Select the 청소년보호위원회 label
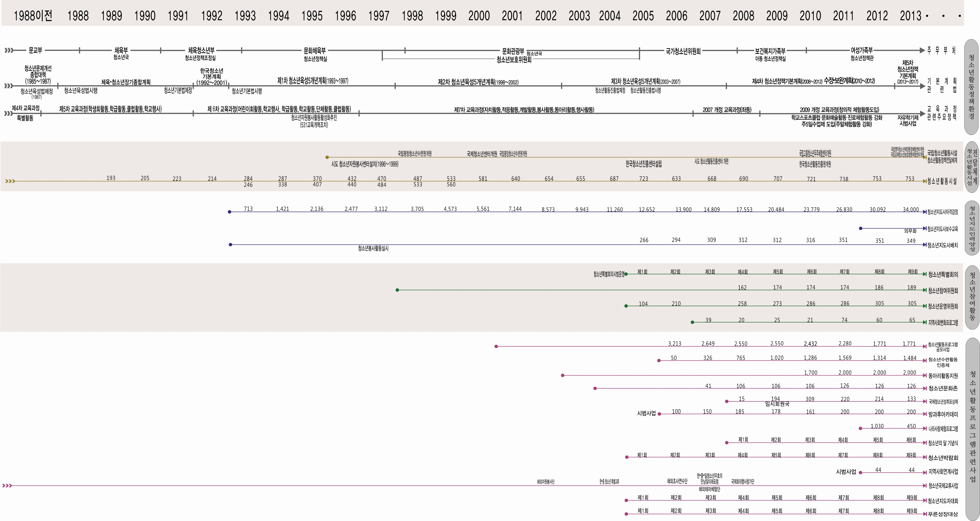The image size is (980, 521). pyautogui.click(x=514, y=60)
